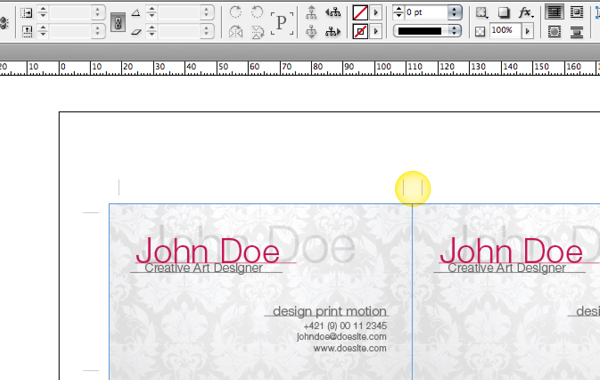Toggle the Drop Shadow icon
The height and width of the screenshot is (380, 600).
(504, 13)
